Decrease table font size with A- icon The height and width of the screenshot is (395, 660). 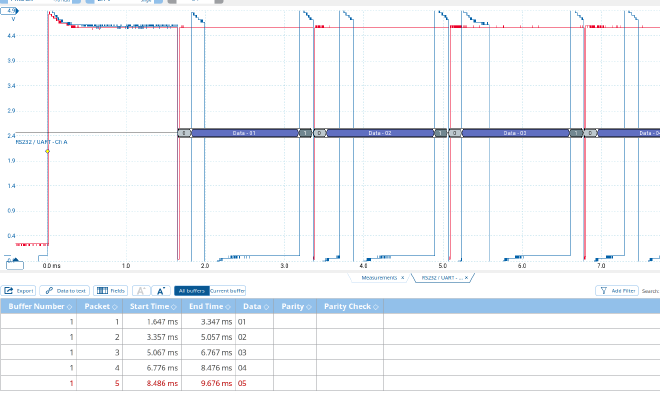[141, 291]
